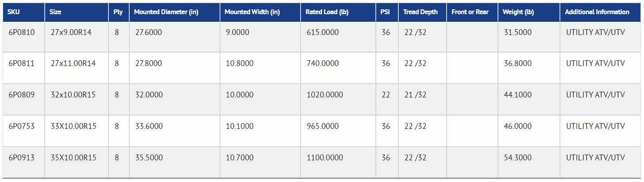Click the 1100.0000 rated load value
This screenshot has width=644, height=182.
(324, 158)
